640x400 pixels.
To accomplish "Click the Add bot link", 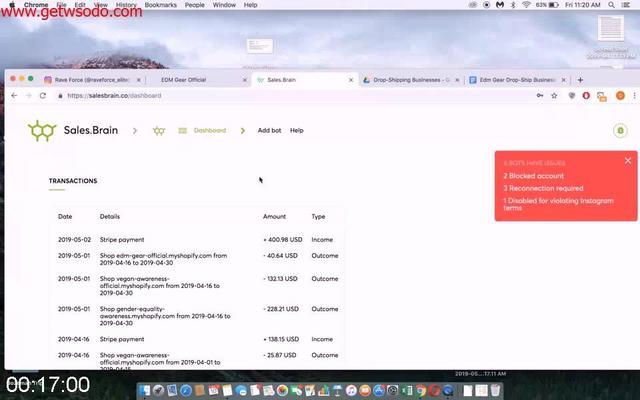I will pos(269,131).
